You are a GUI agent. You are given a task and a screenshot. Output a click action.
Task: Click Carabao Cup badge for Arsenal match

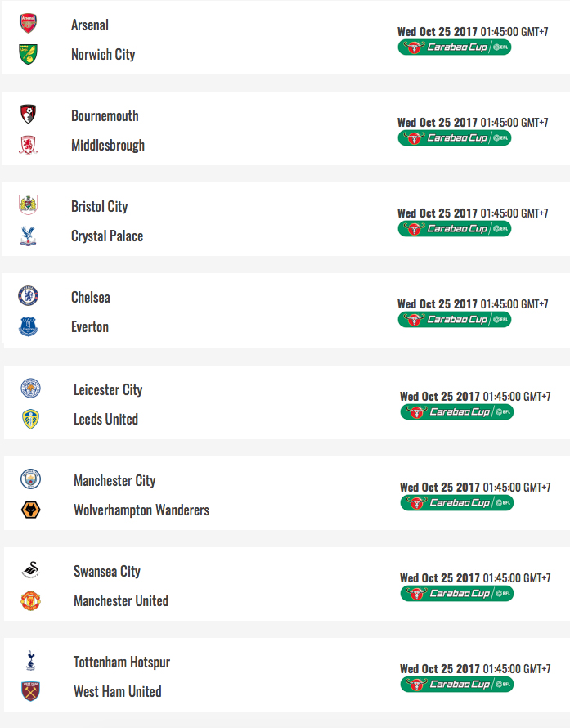click(455, 47)
